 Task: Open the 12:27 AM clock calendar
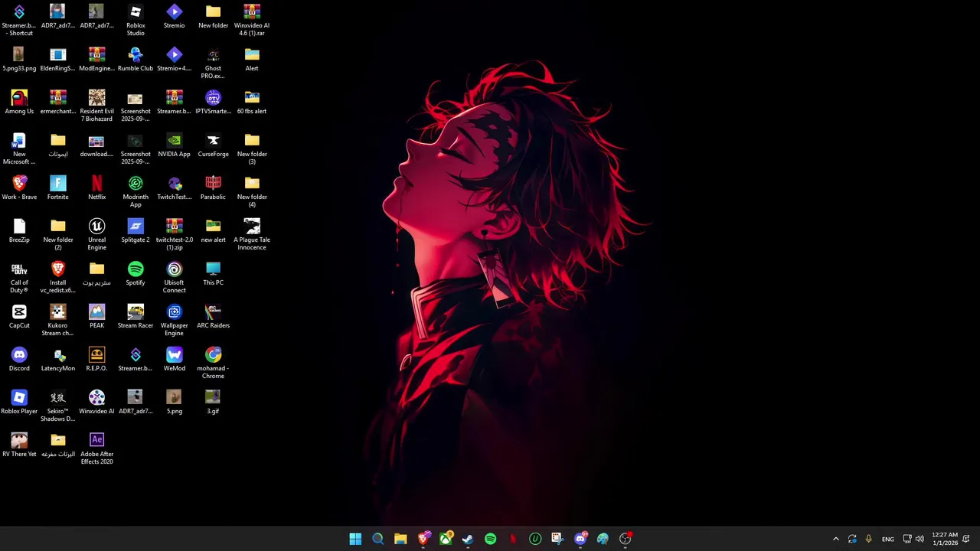coord(945,539)
